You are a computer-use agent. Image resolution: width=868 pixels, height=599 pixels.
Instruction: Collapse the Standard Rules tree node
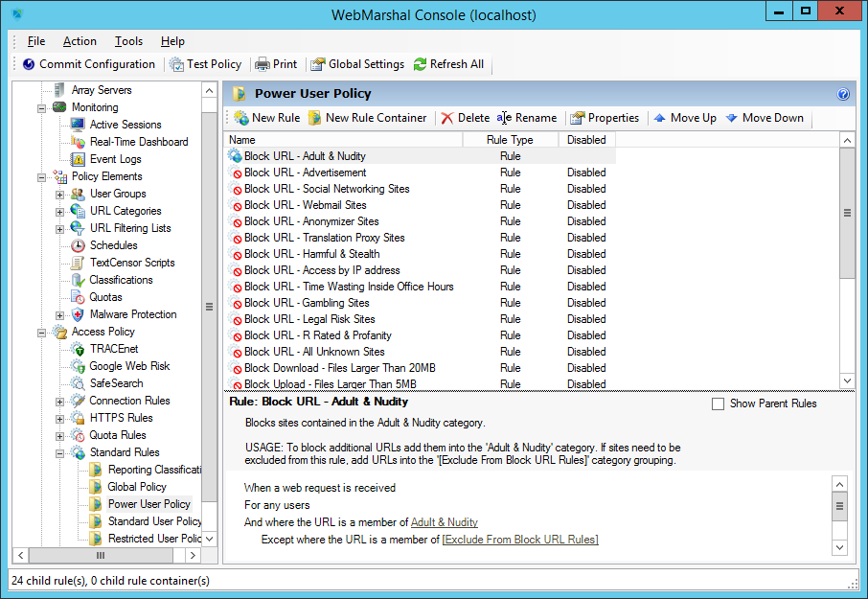tap(59, 452)
